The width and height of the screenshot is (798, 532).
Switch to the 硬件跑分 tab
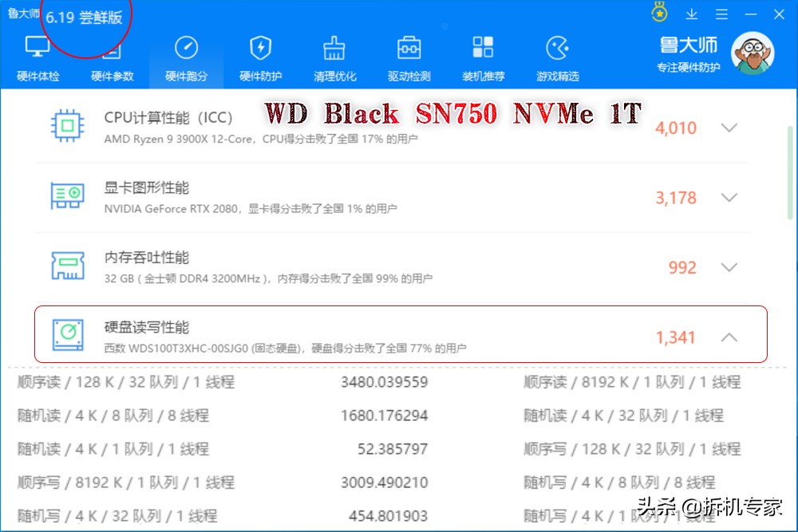[x=186, y=49]
